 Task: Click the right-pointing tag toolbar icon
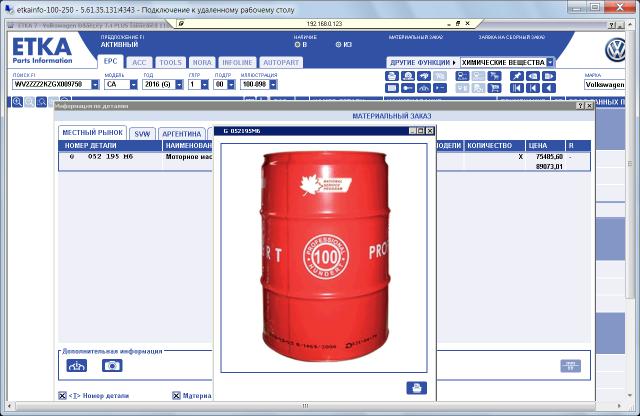pyautogui.click(x=549, y=76)
